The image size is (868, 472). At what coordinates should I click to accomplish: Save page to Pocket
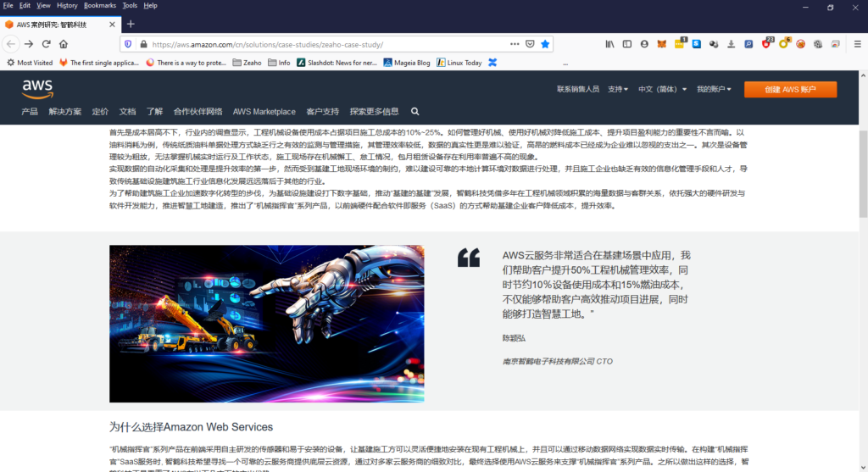[530, 44]
